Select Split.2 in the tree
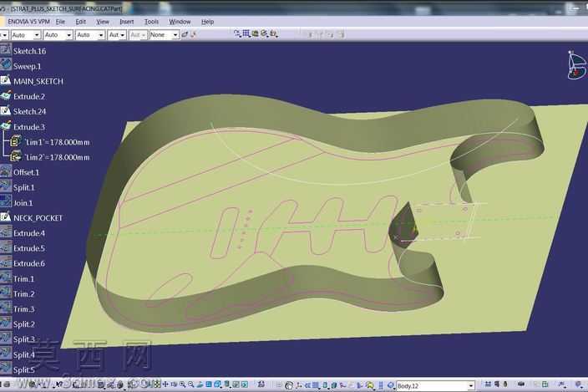588x392 pixels. (24, 324)
